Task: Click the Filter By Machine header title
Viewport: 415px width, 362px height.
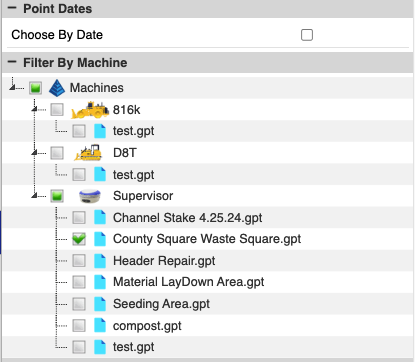Action: (75, 63)
